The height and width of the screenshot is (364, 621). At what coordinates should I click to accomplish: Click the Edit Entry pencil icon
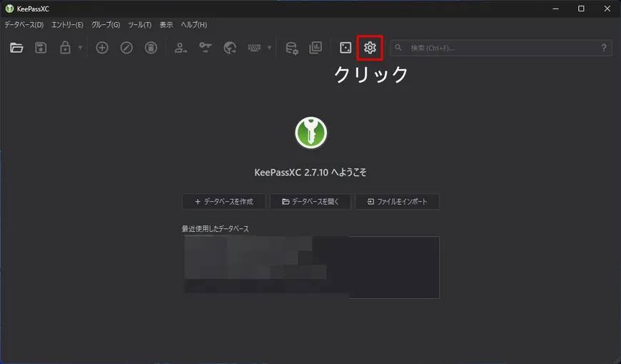(x=127, y=48)
